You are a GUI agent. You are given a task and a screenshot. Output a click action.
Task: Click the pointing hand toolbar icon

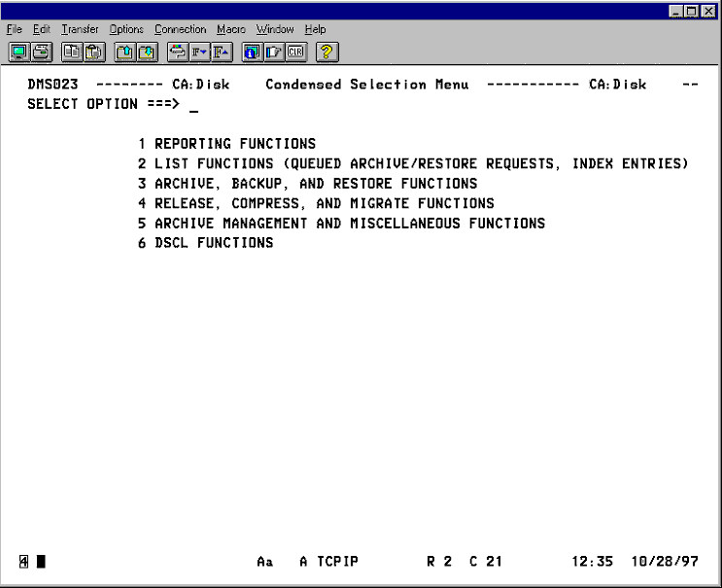(274, 52)
